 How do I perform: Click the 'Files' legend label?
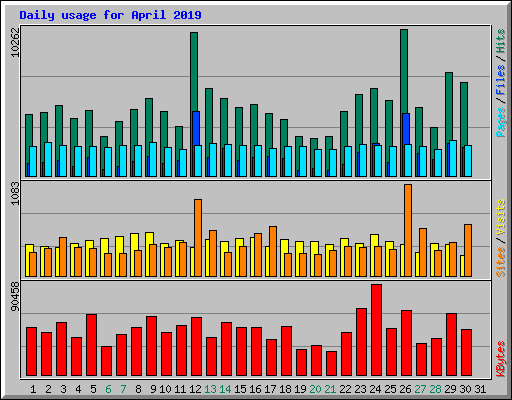pyautogui.click(x=500, y=79)
